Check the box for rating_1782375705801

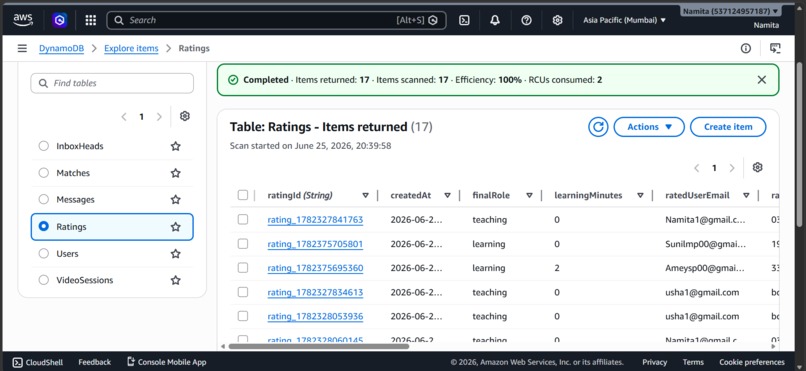pyautogui.click(x=243, y=244)
